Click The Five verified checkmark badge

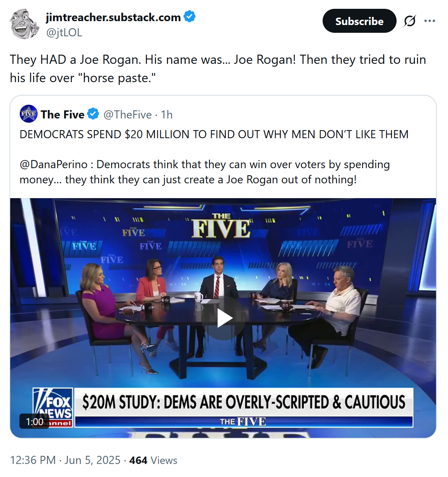pos(93,114)
